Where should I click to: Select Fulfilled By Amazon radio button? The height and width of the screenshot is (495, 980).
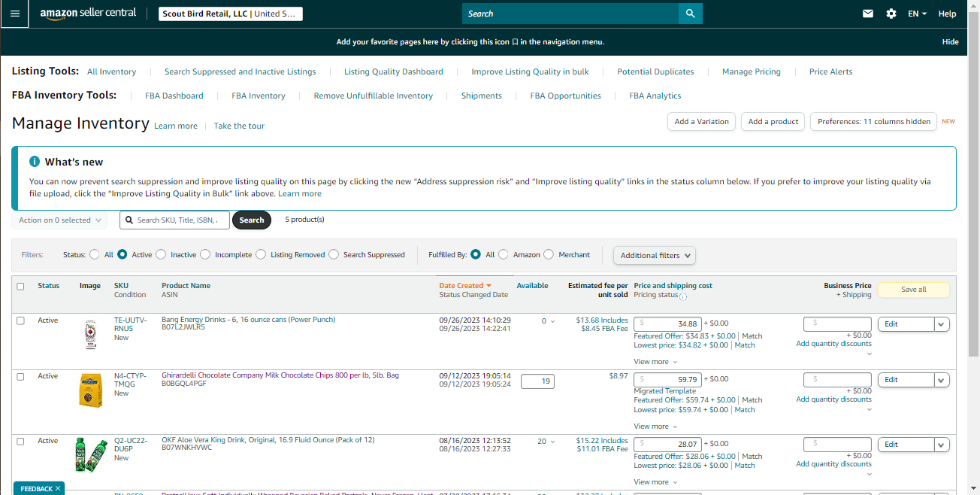coord(504,255)
